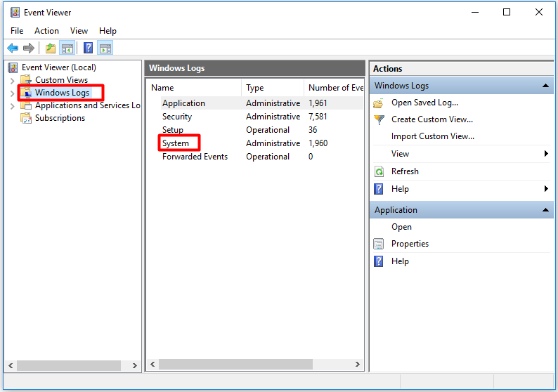The height and width of the screenshot is (392, 558).
Task: Click log list horizontal scrollbar right arrow
Action: tap(358, 365)
